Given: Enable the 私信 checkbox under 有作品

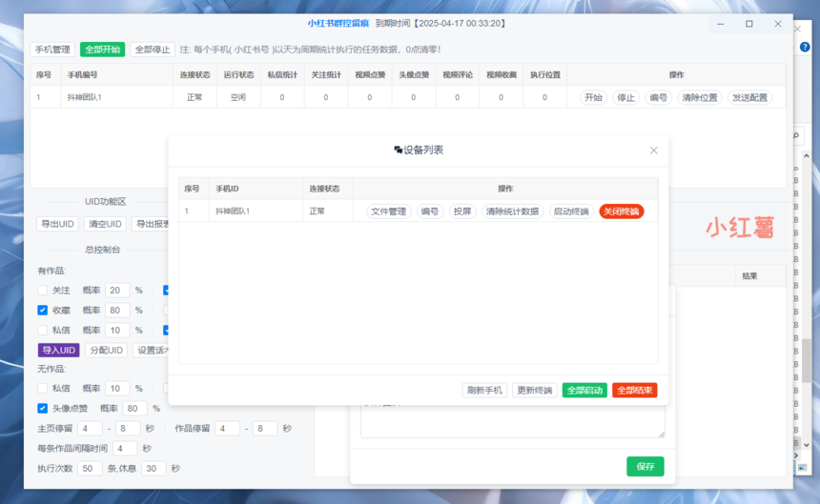Looking at the screenshot, I should (x=42, y=330).
